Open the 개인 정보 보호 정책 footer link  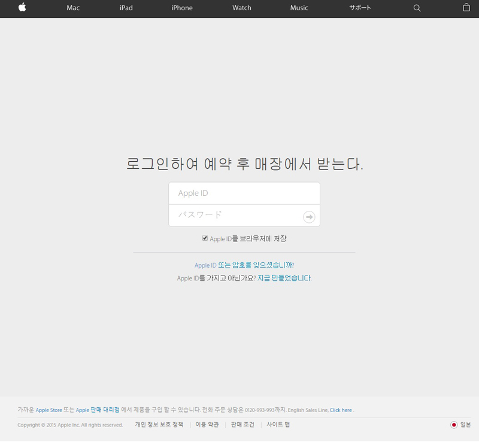pos(159,425)
